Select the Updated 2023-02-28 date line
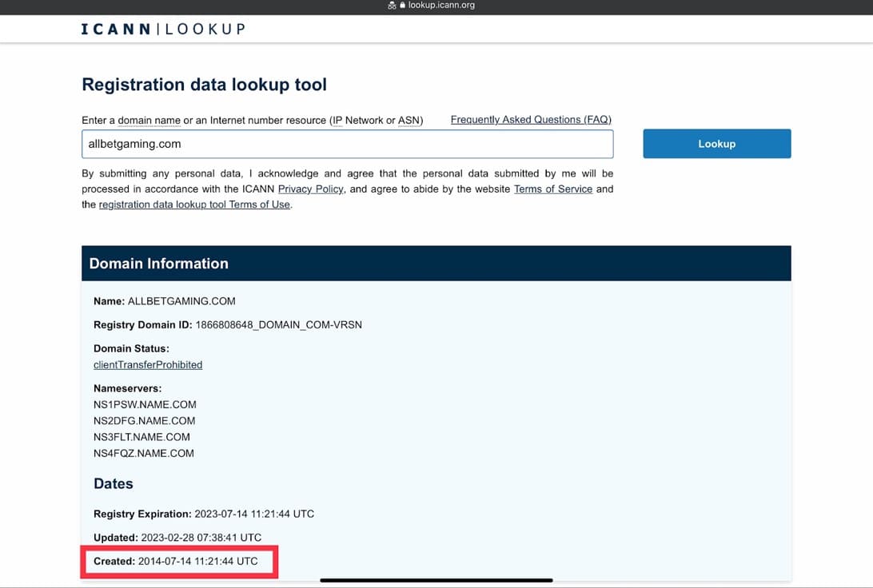Screen dimensions: 873x588 click(x=177, y=538)
